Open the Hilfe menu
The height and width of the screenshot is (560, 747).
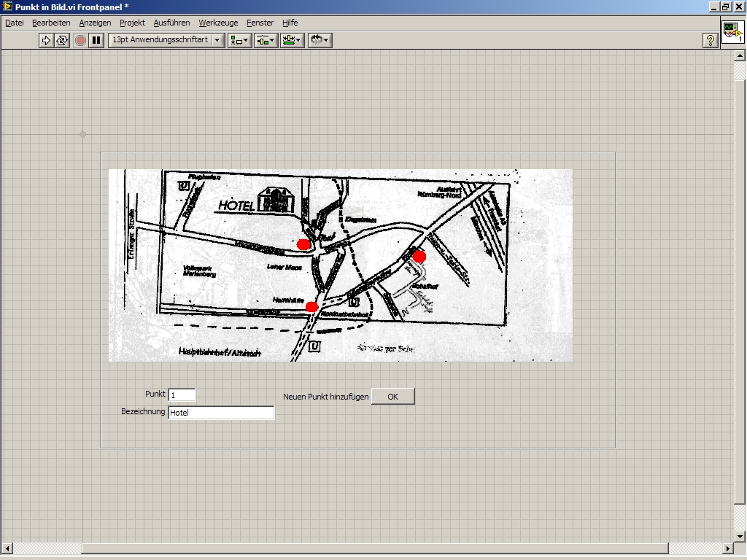[x=290, y=23]
